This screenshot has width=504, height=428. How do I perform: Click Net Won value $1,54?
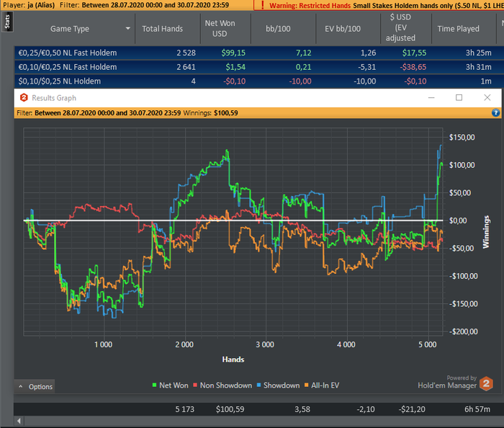coord(235,67)
